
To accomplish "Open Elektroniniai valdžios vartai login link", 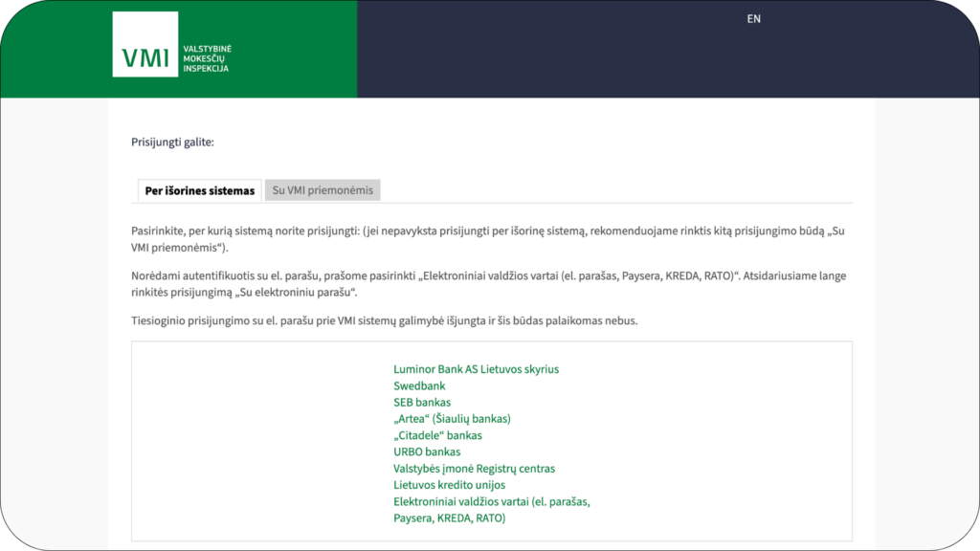I will (x=499, y=501).
